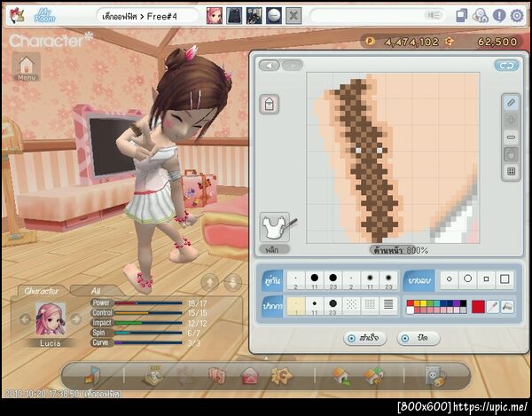Select the pink-haired character slot icon
The width and height of the screenshot is (532, 416).
pos(215,15)
